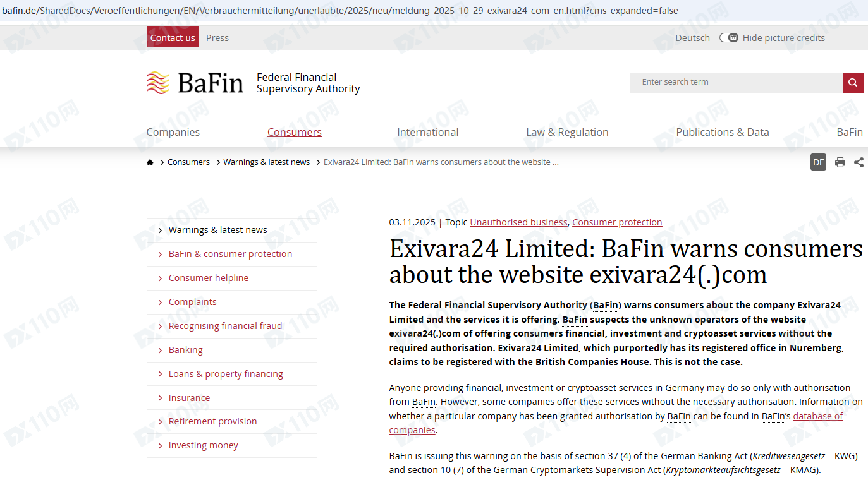The height and width of the screenshot is (480, 868).
Task: Click the current page breadcrumb Exivara24 Limited
Action: 441,162
